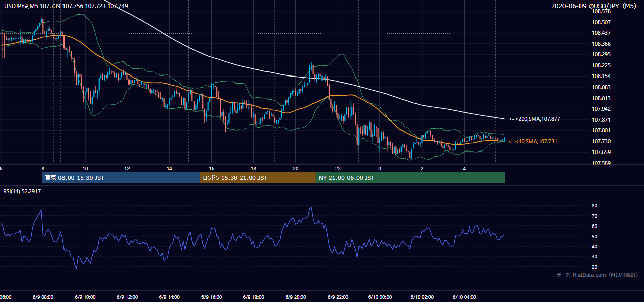Click price axis value 108.225
644x302 pixels.
601,65
